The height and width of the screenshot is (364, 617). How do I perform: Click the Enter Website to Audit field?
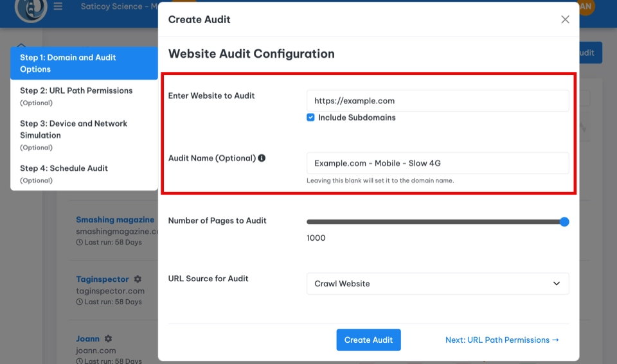437,101
